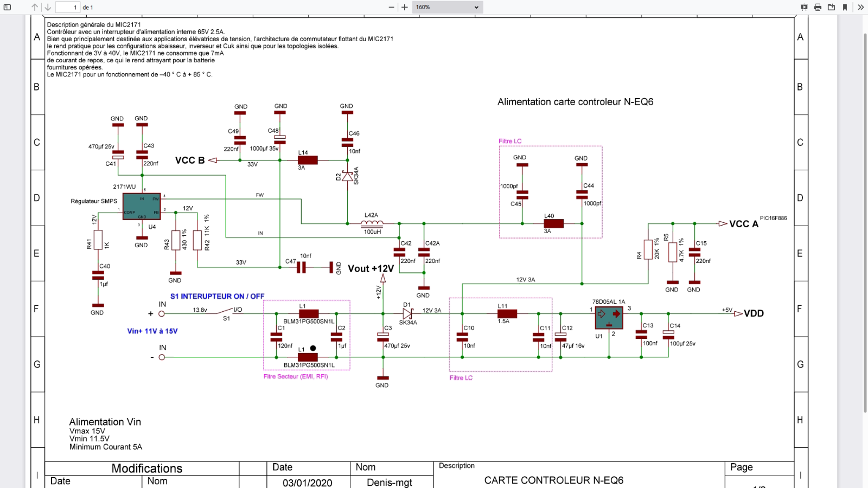Click the Vmin 11.5V line
This screenshot has width=868, height=488.
point(90,439)
